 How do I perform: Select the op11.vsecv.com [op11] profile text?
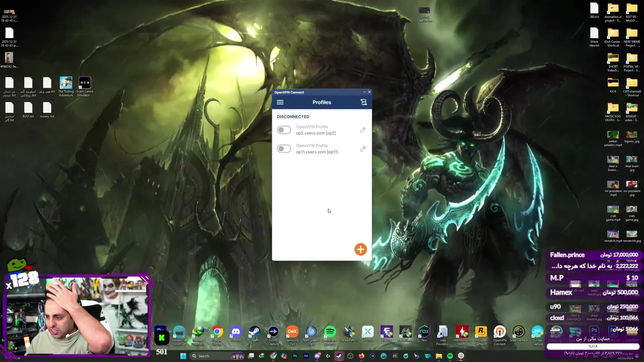tap(317, 152)
